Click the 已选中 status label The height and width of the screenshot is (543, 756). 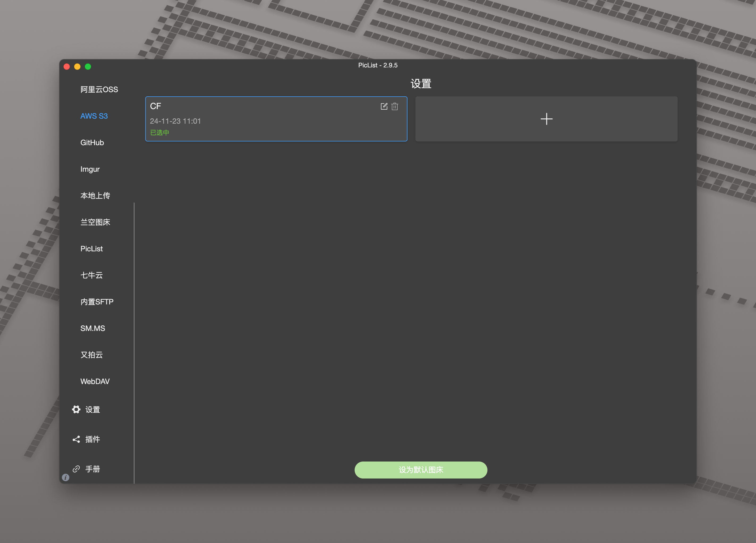click(x=160, y=133)
